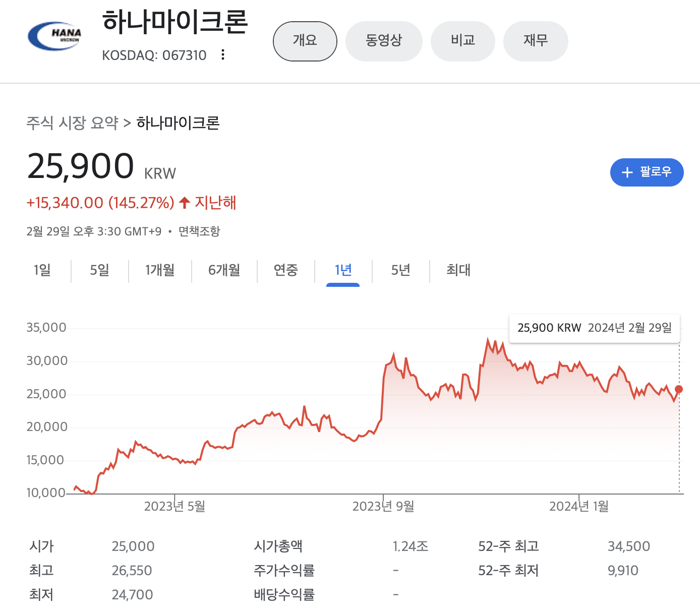Click the 최고 value 26,550

click(x=132, y=571)
